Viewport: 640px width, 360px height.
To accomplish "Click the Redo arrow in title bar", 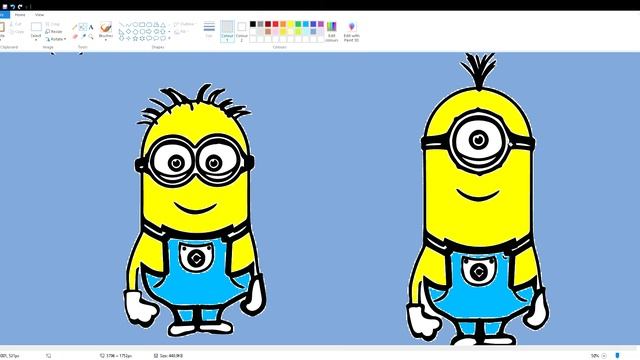I will point(20,7).
